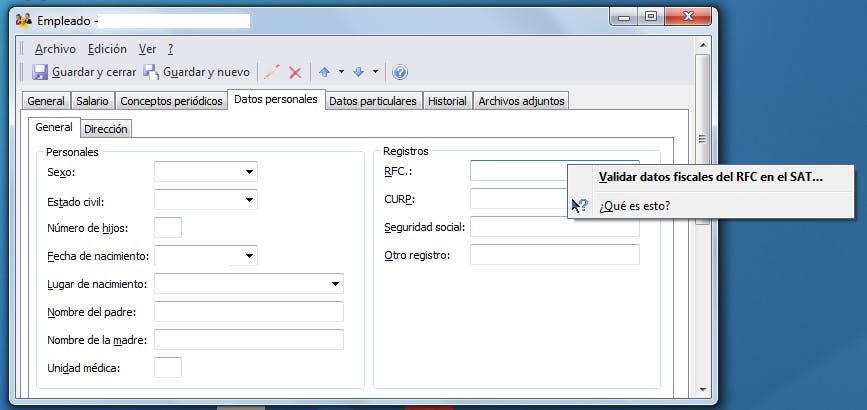Open help with the blue question icon

[400, 72]
